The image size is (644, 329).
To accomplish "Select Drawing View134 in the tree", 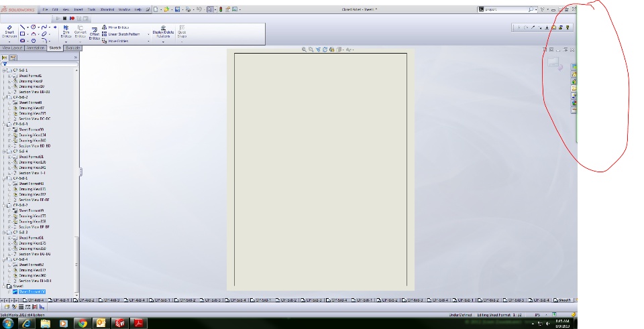I will coord(32,135).
